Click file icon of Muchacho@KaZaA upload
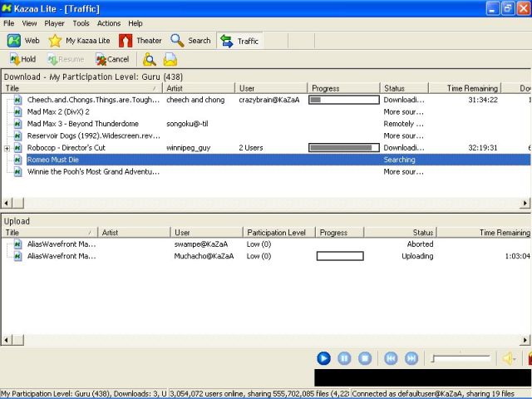Screen dimensions: 532x399 (x=18, y=256)
